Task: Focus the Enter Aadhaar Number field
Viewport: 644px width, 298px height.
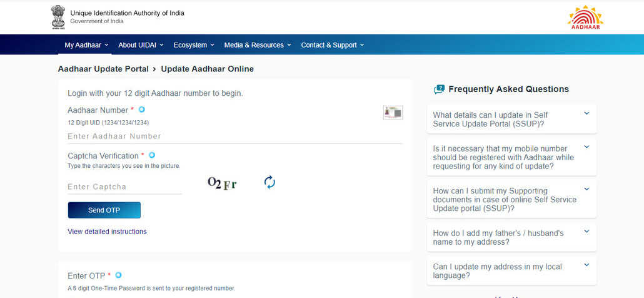Action: pos(235,136)
